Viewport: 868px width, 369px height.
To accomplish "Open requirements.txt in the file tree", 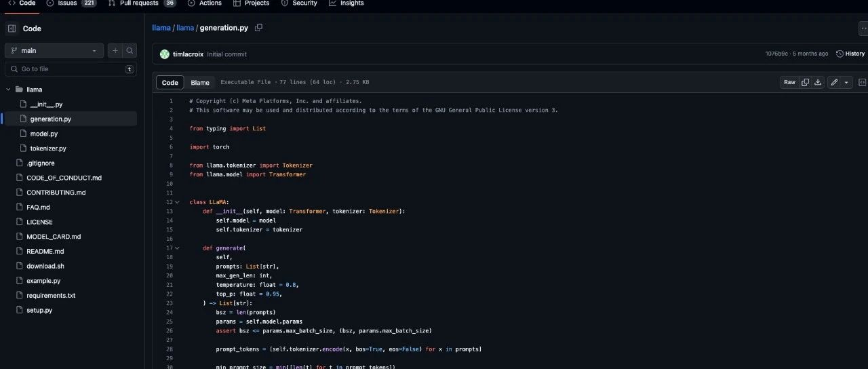I will (51, 296).
